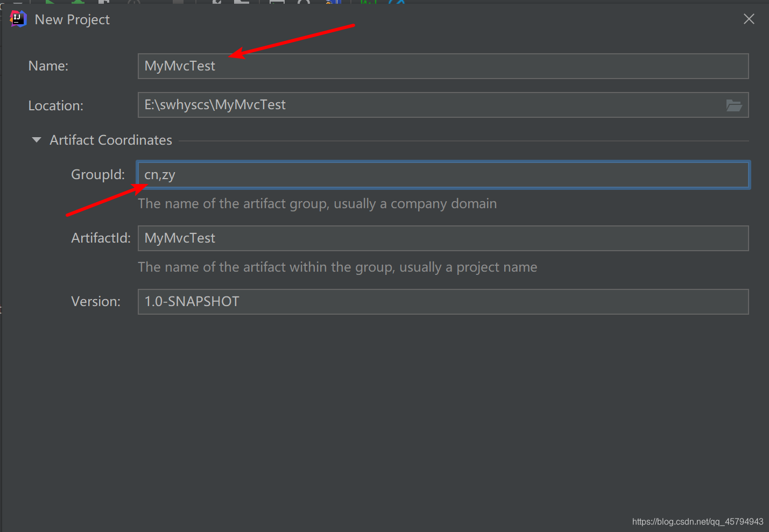Click the 'ArtifactId:' label
This screenshot has width=769, height=532.
point(101,238)
